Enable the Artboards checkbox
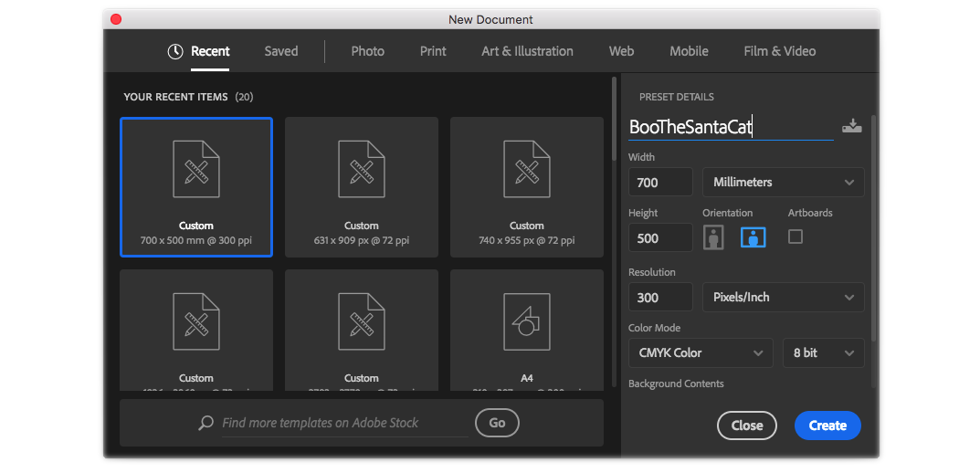 [796, 236]
